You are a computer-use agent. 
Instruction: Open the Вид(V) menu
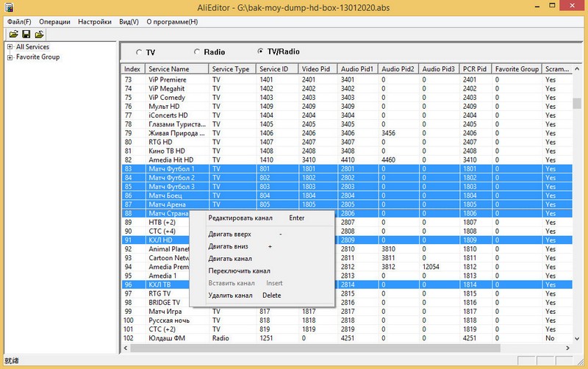coord(129,22)
